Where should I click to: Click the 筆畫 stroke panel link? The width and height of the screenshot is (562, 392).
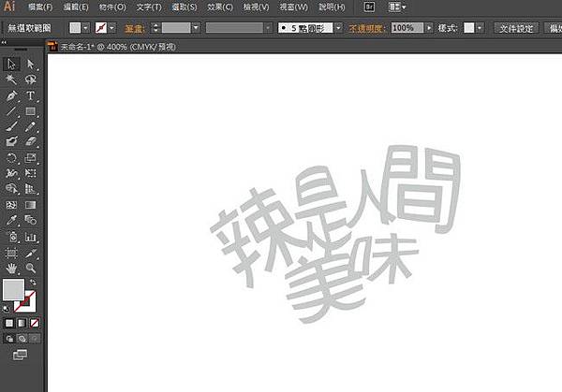coord(134,28)
